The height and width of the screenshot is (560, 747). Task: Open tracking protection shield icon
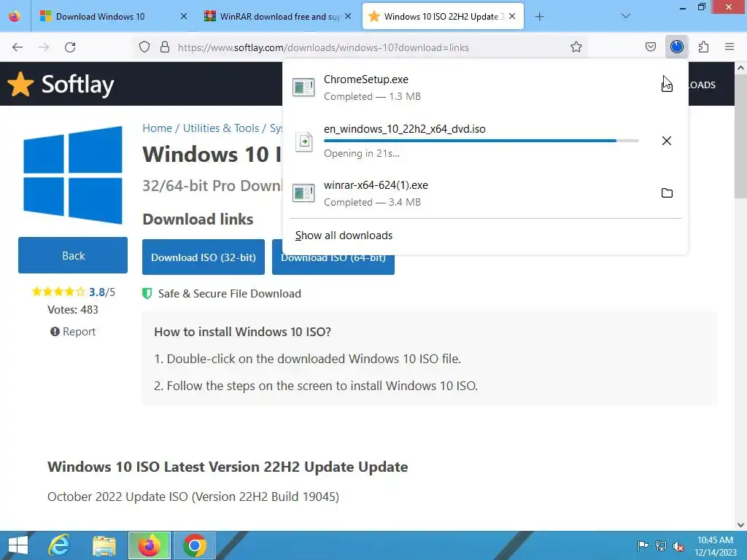144,47
